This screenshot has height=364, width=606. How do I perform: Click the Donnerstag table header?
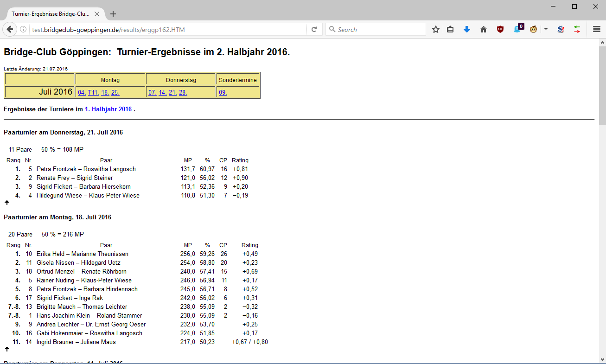tap(181, 80)
